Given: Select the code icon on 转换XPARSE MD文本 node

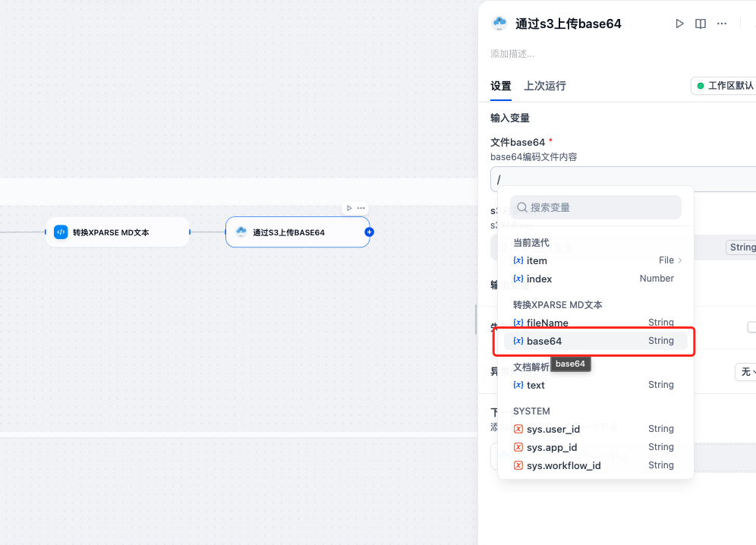Looking at the screenshot, I should (x=60, y=232).
